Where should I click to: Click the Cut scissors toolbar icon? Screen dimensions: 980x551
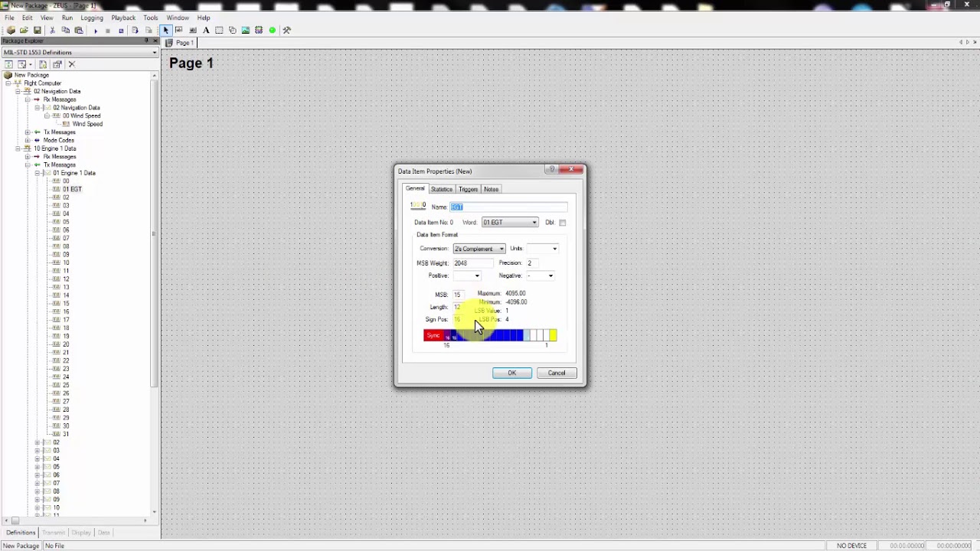(52, 30)
